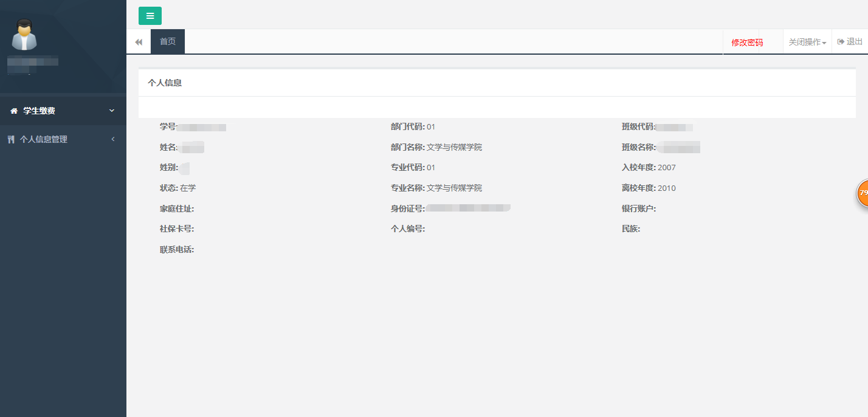Open the 个人信息管理 sidebar menu

[x=44, y=139]
